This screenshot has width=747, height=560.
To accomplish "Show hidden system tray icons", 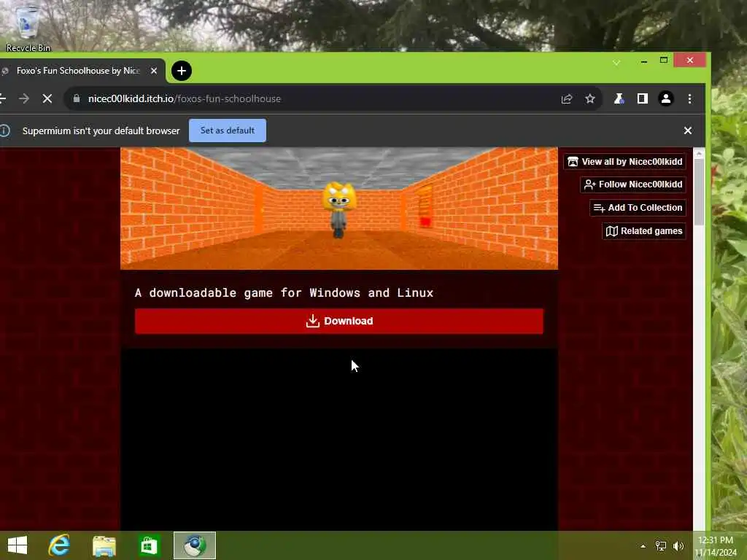I will (643, 546).
